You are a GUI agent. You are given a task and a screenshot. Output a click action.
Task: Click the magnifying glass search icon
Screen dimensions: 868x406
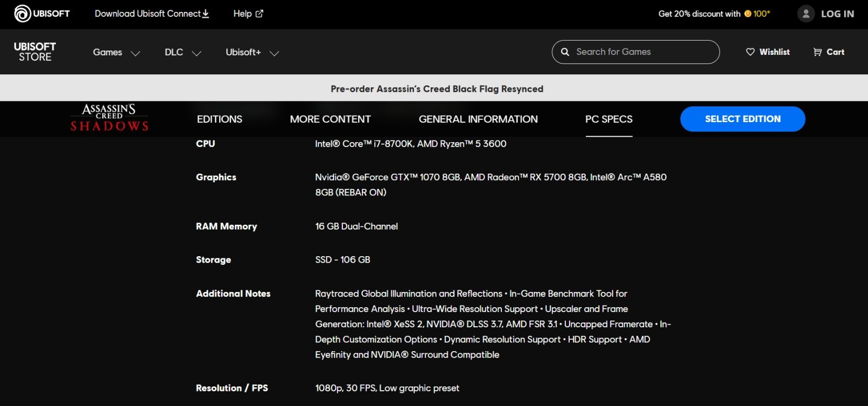point(565,52)
